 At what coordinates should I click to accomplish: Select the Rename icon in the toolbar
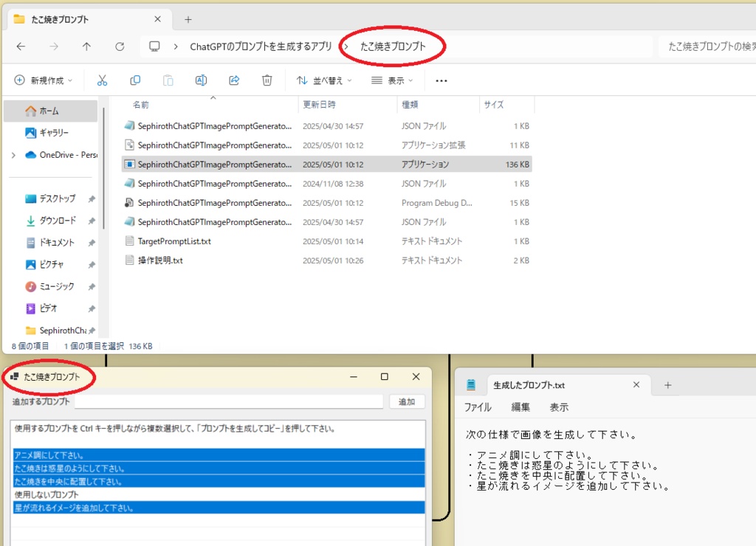[x=201, y=80]
